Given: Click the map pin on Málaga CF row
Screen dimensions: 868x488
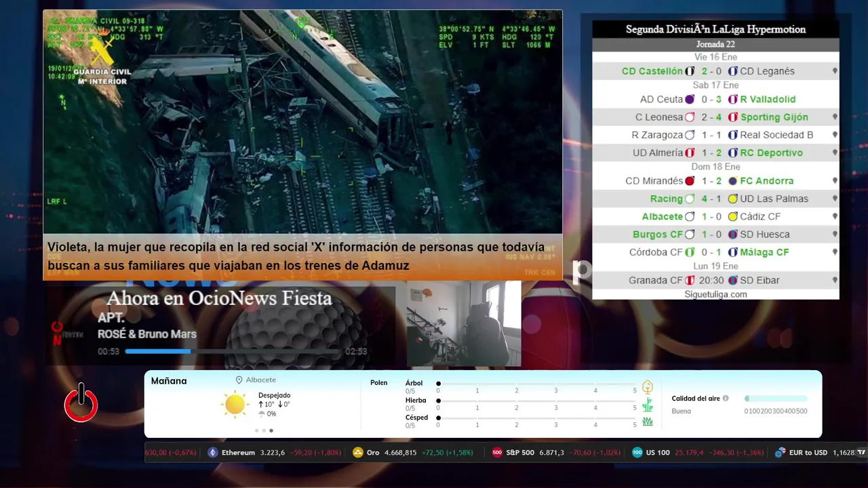Looking at the screenshot, I should click(x=835, y=252).
